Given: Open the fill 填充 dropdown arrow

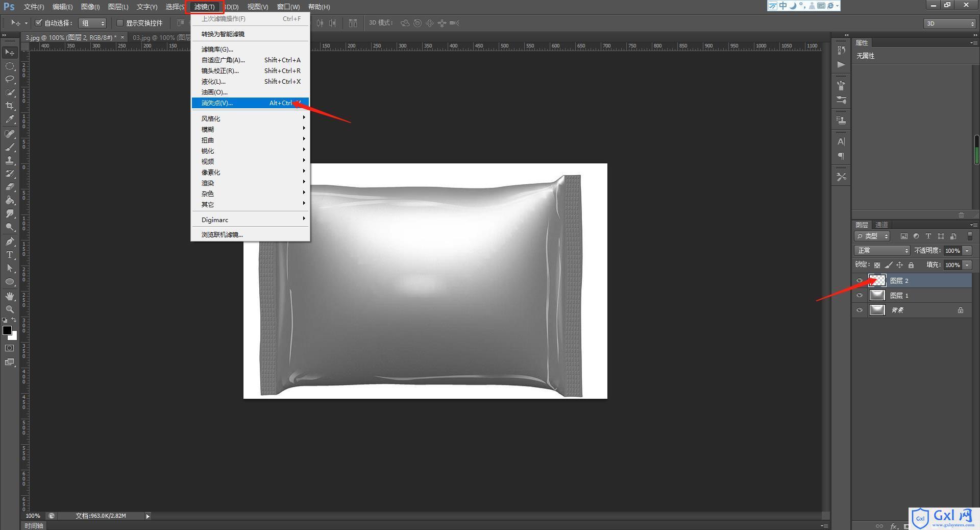Looking at the screenshot, I should [x=967, y=265].
